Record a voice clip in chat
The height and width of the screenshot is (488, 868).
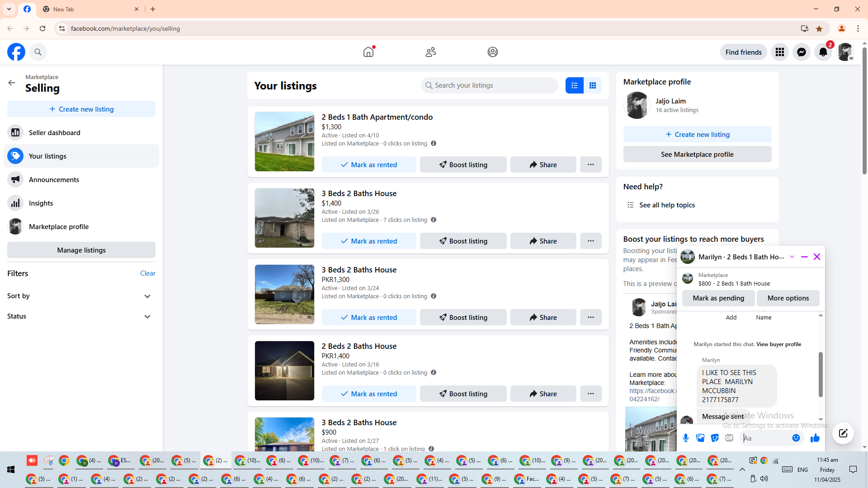pyautogui.click(x=686, y=438)
